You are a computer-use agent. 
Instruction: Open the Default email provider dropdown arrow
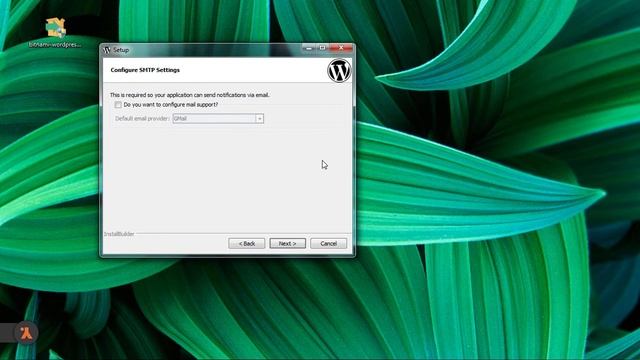coord(260,118)
